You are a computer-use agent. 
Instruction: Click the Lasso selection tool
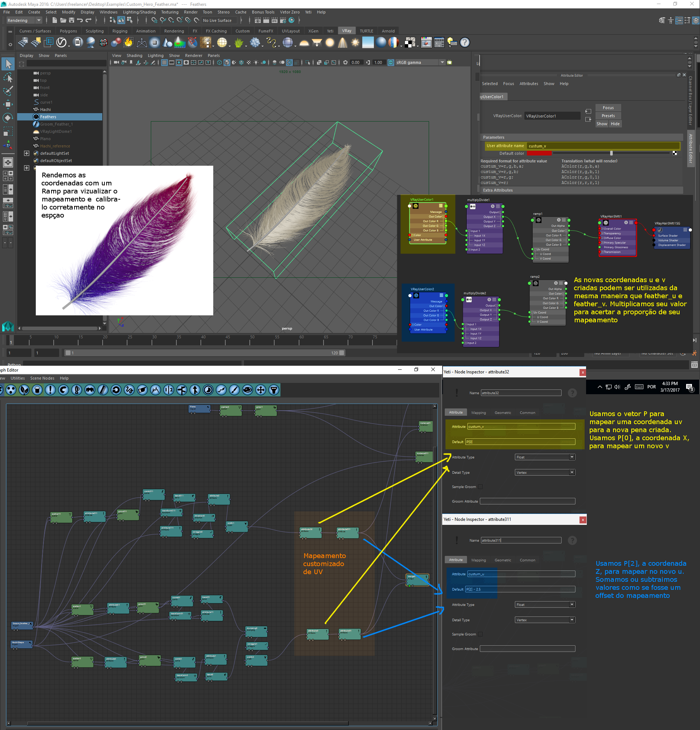tap(8, 78)
